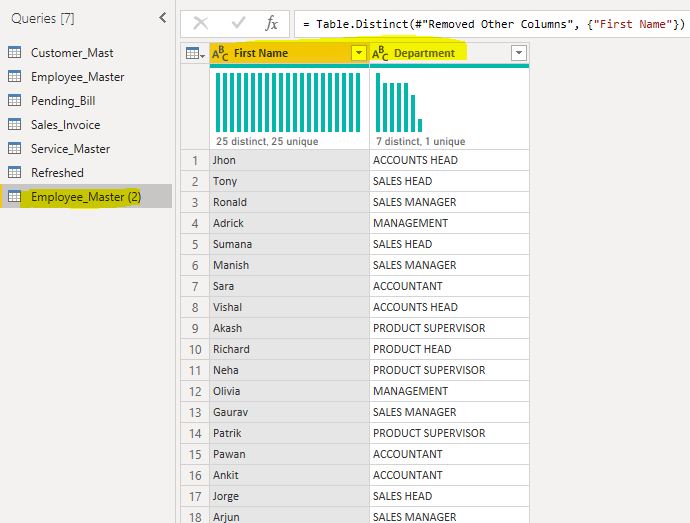Select the cell containing Jorge

(x=290, y=496)
